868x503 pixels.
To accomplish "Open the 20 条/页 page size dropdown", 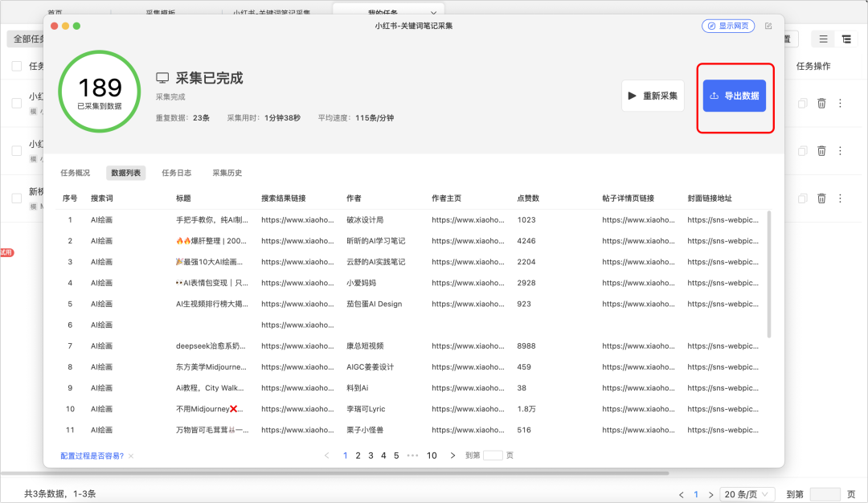I will [x=746, y=494].
